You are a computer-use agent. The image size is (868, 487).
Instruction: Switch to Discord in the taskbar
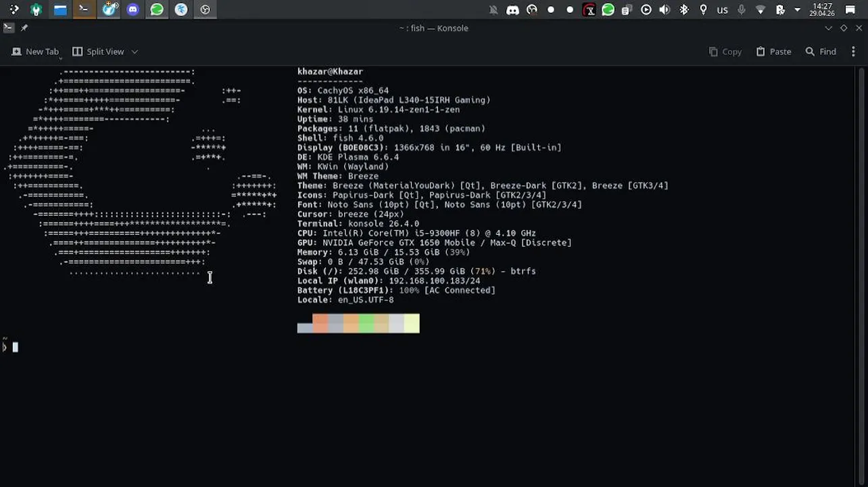(x=132, y=9)
